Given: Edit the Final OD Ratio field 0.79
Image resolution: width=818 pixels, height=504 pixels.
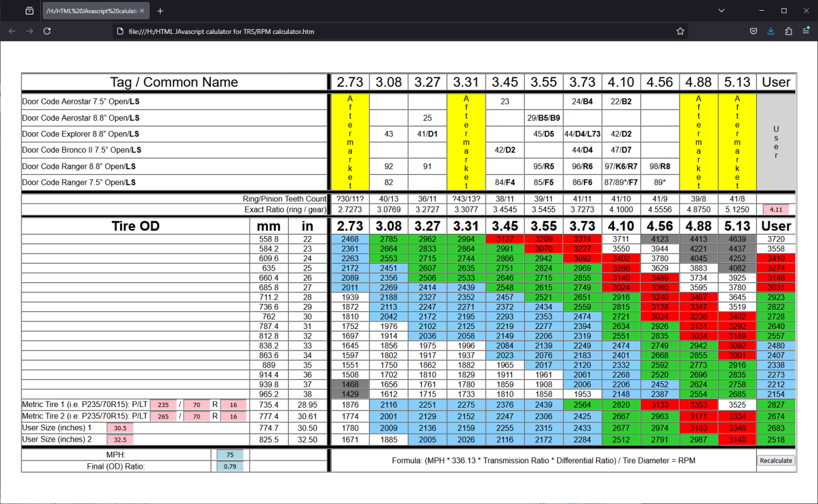Looking at the screenshot, I should click(230, 466).
